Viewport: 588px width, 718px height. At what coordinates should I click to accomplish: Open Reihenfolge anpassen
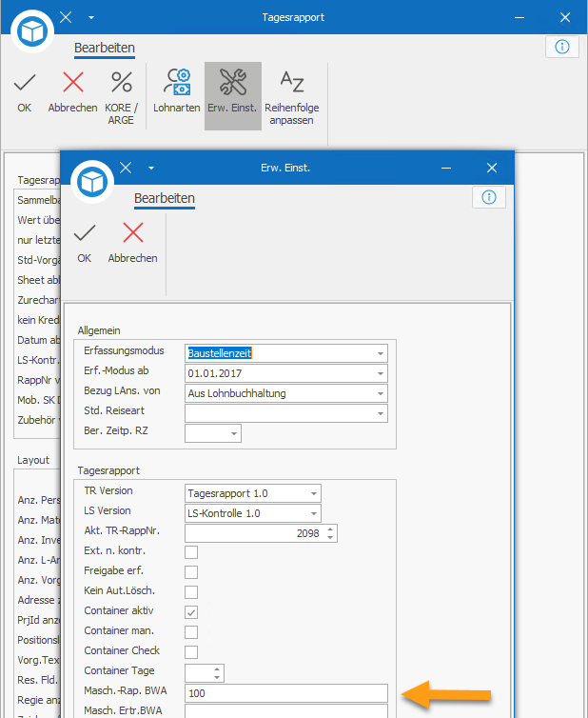(292, 97)
